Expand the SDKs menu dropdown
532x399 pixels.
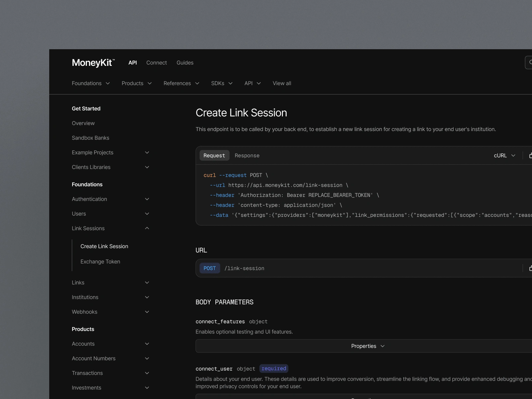pos(222,83)
